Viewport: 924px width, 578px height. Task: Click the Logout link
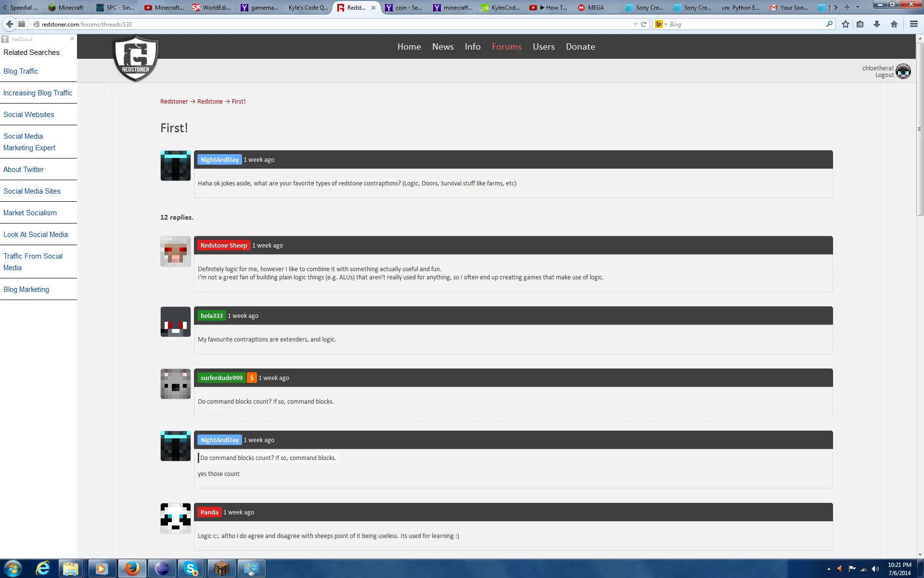tap(884, 75)
